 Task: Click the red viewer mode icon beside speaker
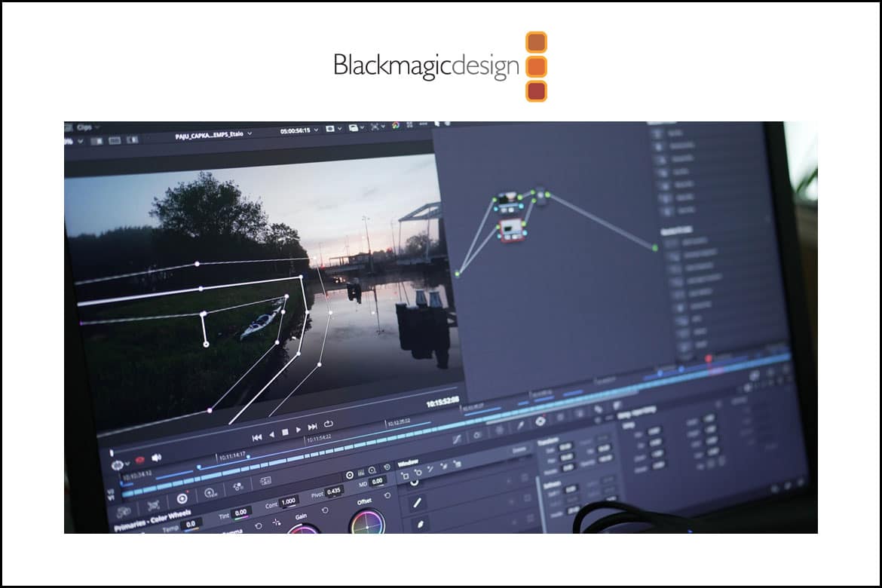pos(139,460)
